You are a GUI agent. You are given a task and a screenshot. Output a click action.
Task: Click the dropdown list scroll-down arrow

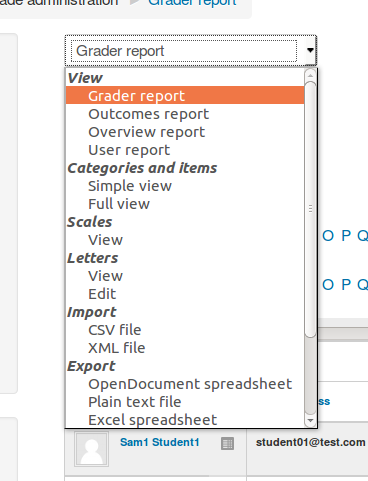310,421
